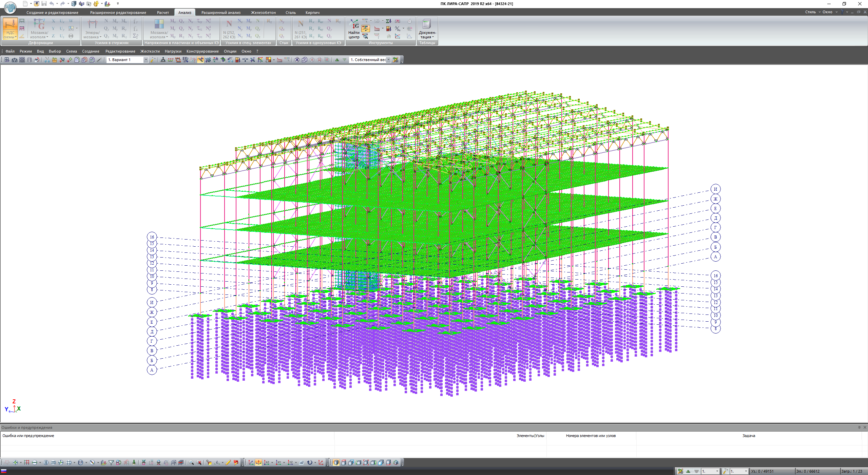
Task: Open the Вариант 1 dropdown
Action: pyautogui.click(x=146, y=60)
